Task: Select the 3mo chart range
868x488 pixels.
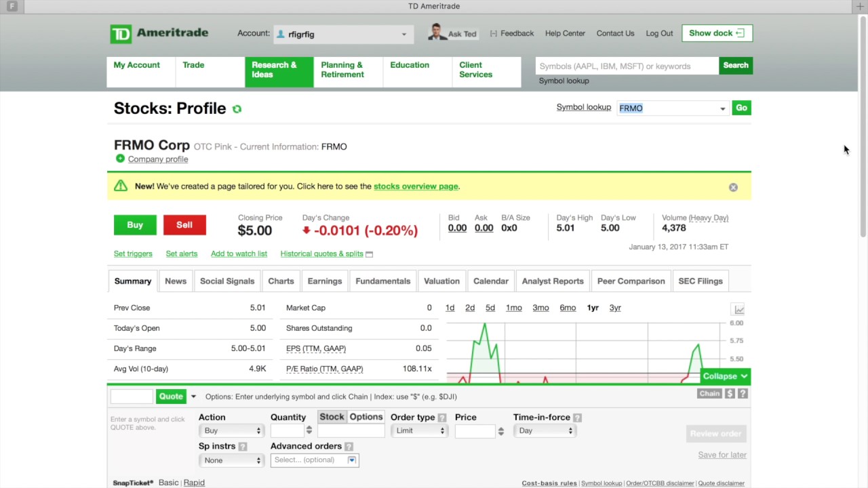Action: coord(540,308)
